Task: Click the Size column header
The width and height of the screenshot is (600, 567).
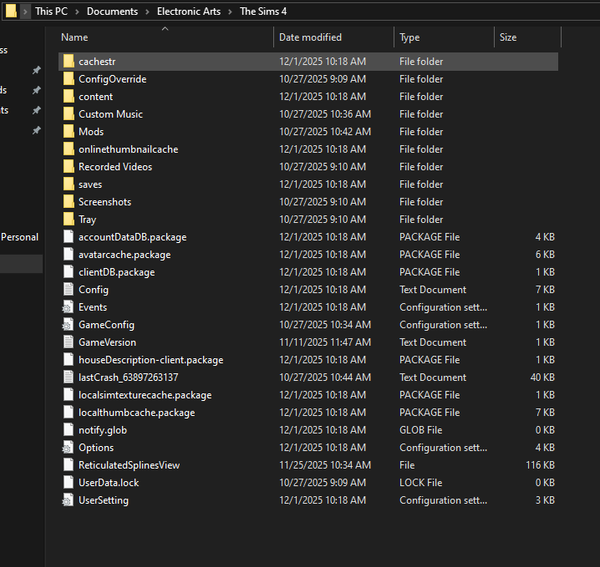Action: [508, 38]
